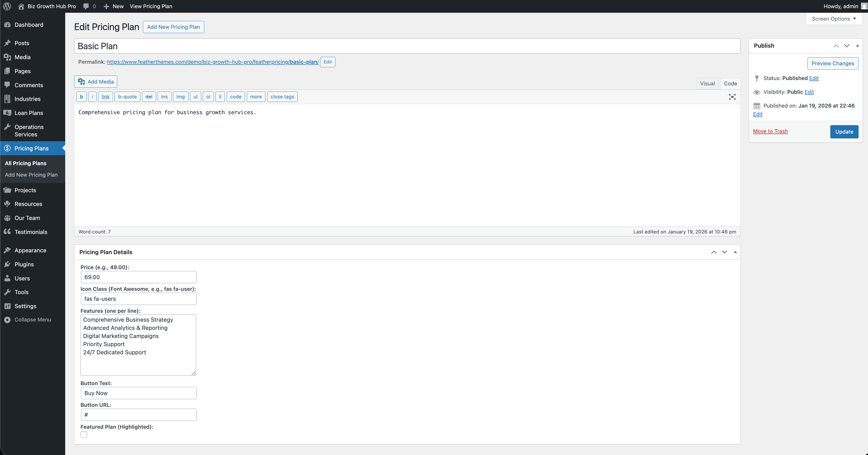Insert a b-quote tag from toolbar
This screenshot has height=455, width=868.
127,97
